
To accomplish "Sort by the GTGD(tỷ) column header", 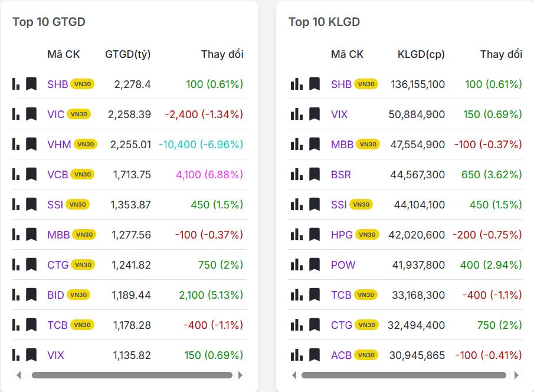I will point(128,54).
